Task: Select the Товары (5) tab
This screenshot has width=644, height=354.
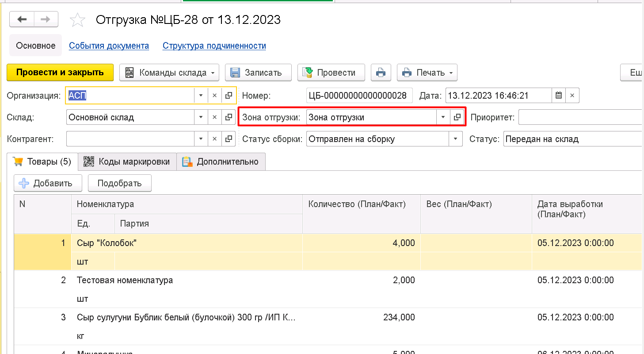Action: [42, 162]
